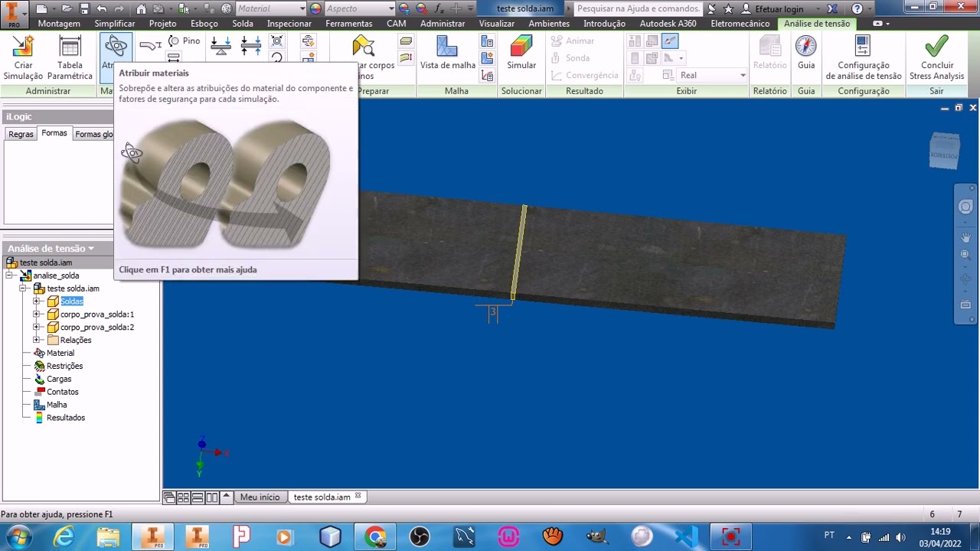Switch to the Ferramentas ribbon tab
This screenshot has width=980, height=551.
(x=349, y=24)
